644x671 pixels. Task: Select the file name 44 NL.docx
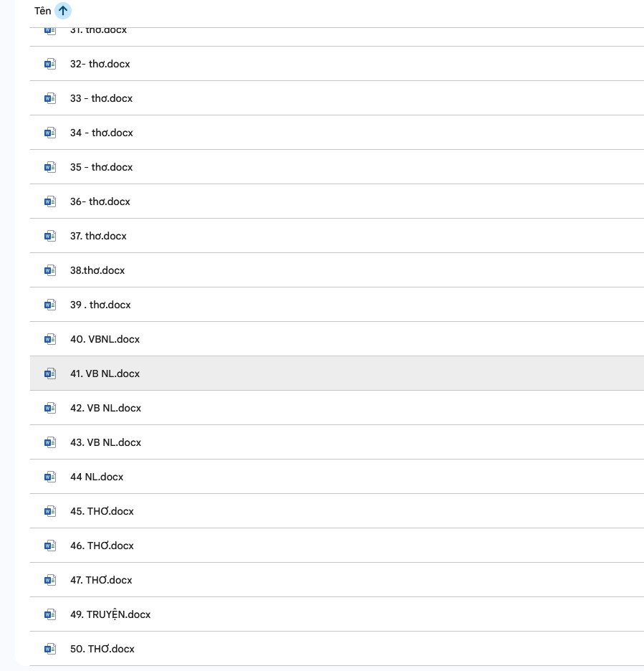pyautogui.click(x=97, y=477)
